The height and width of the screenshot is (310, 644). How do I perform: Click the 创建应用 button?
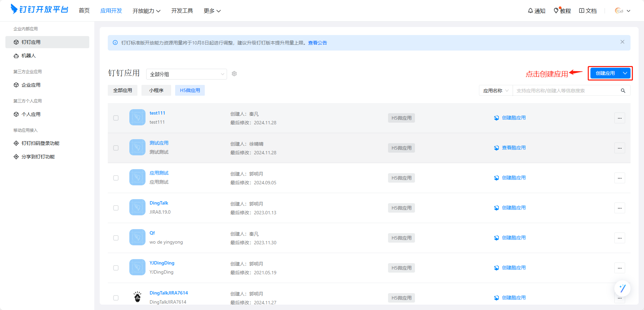point(605,73)
